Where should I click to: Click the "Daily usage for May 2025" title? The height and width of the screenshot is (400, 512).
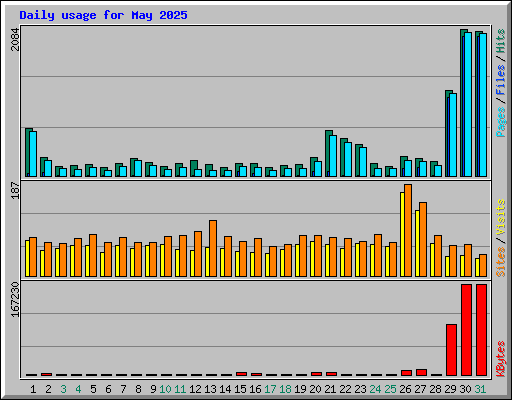[x=103, y=15]
